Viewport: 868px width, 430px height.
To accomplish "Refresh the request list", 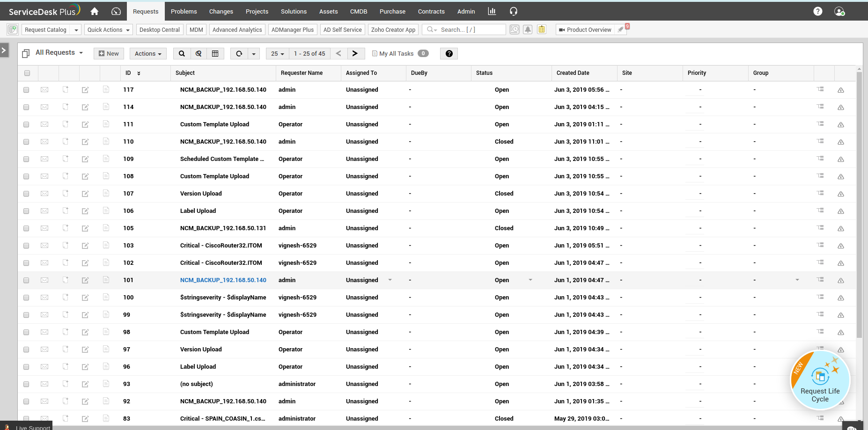I will tap(238, 53).
